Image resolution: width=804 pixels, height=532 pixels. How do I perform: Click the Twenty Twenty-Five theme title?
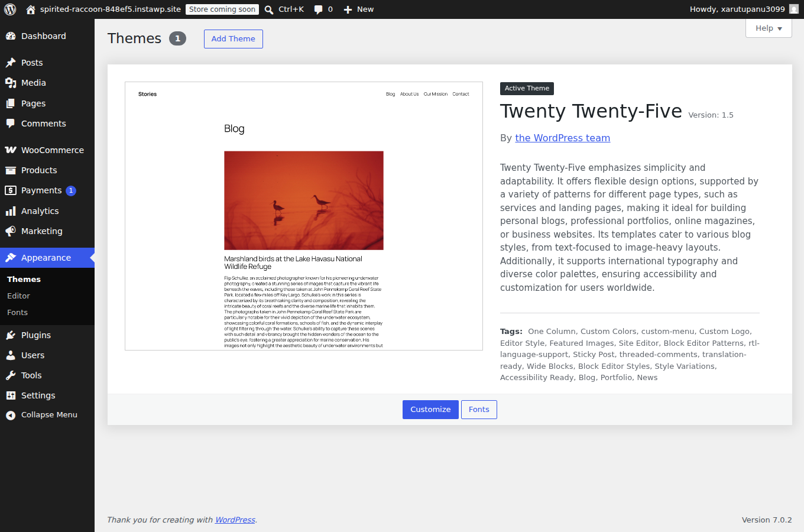tap(591, 111)
